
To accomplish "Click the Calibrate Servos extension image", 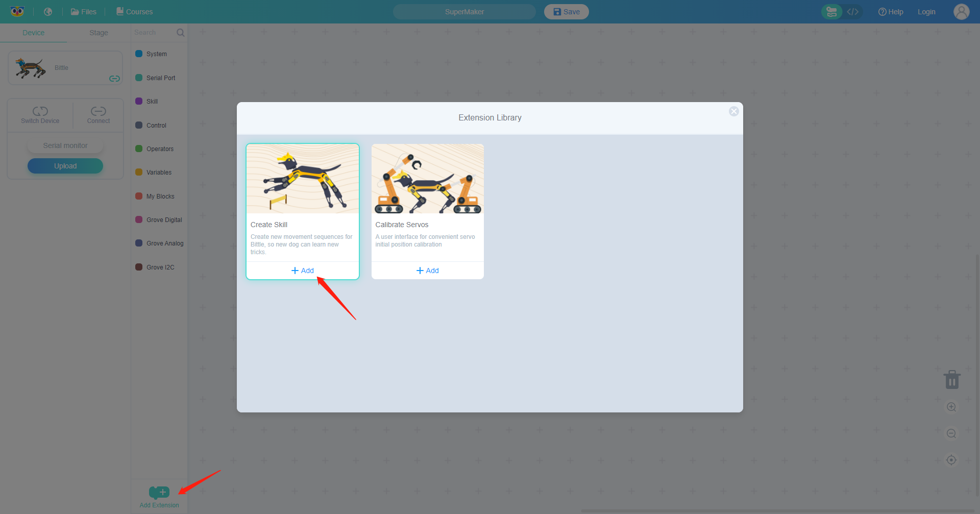I will tap(428, 179).
